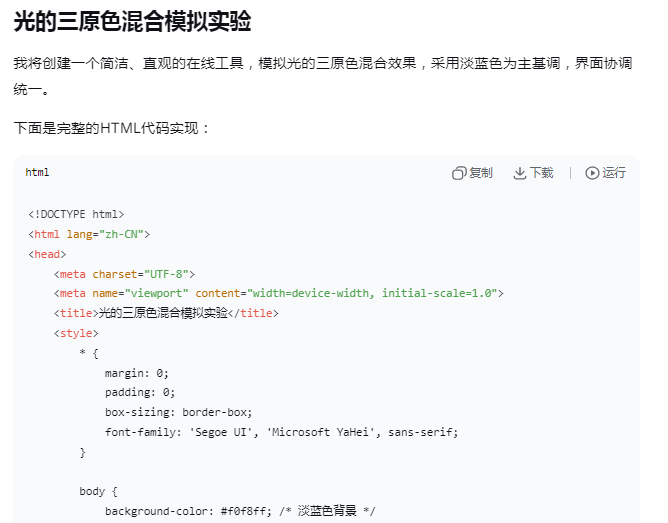668x523 pixels.
Task: Click the run play-circle icon
Action: (x=592, y=173)
